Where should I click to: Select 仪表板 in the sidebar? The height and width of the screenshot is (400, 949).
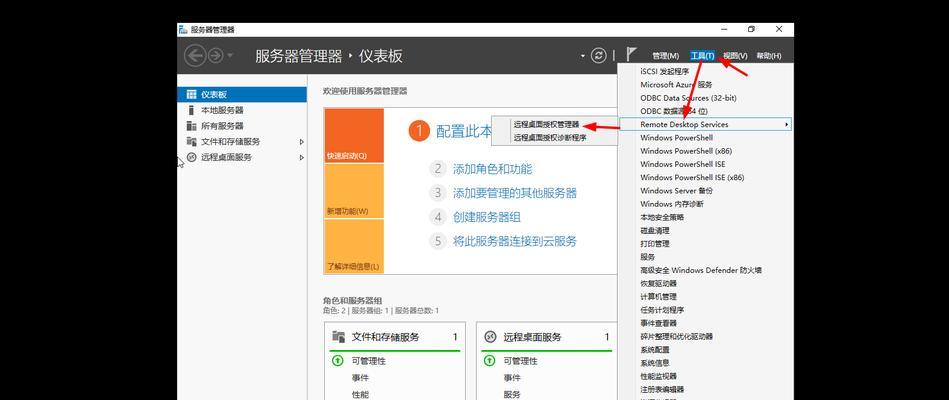(x=242, y=94)
